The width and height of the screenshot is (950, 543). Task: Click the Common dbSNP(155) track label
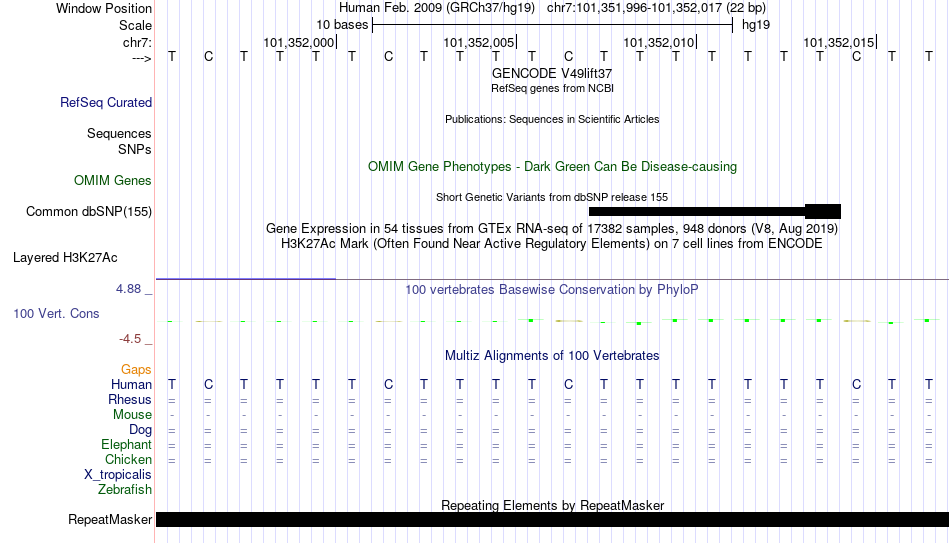tap(88, 212)
